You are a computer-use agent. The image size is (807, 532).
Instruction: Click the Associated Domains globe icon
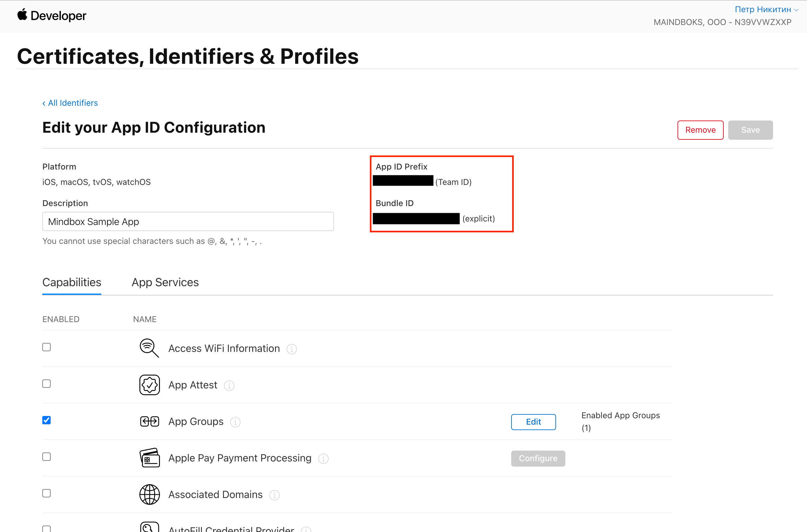coord(149,494)
